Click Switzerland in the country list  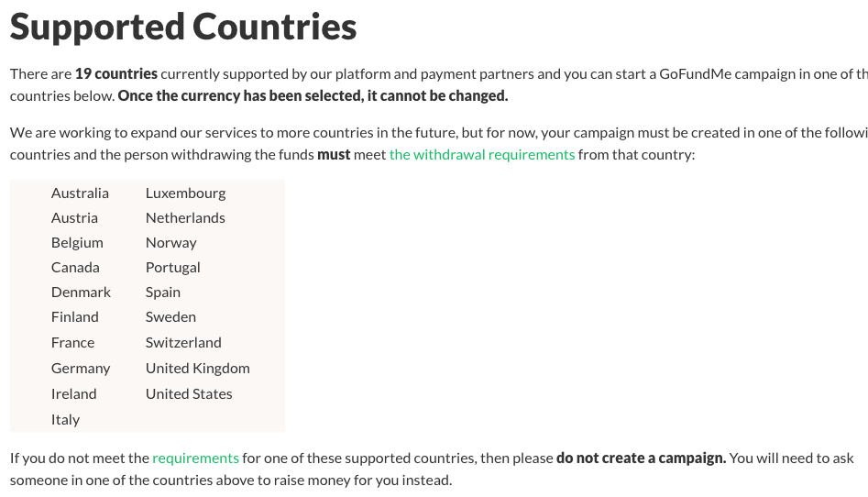[183, 342]
